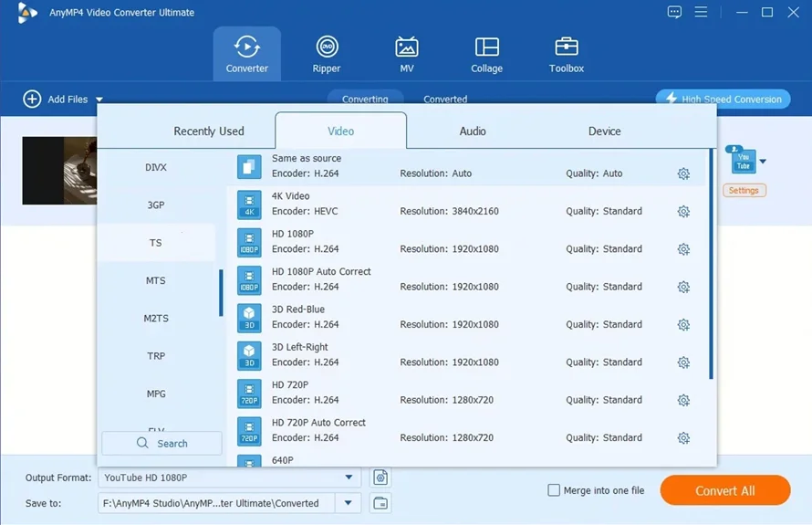Choose the HD 1080P Auto Correct preset
This screenshot has width=812, height=525.
466,279
